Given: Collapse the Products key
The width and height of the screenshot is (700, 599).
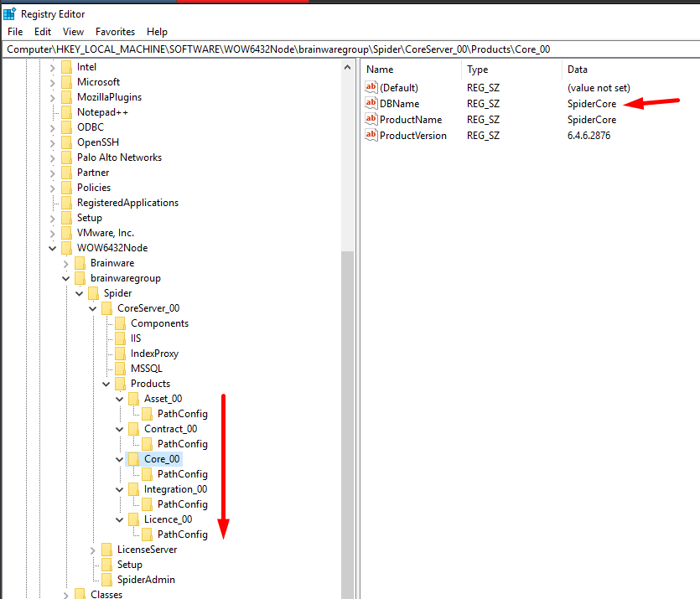Looking at the screenshot, I should (106, 384).
